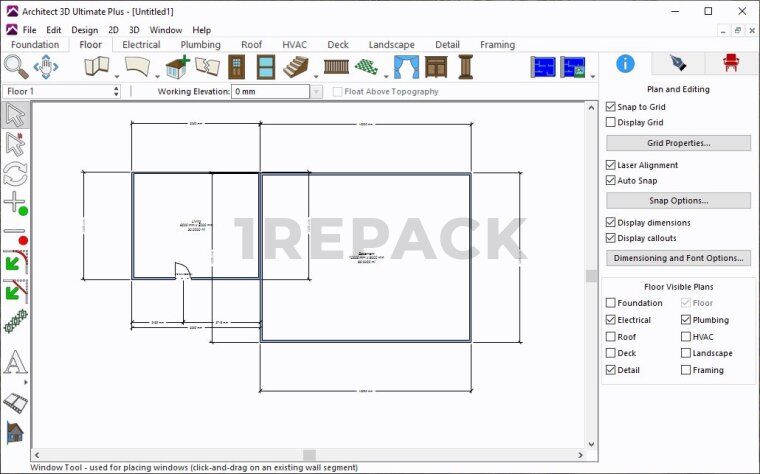Open the Design menu

(x=84, y=30)
